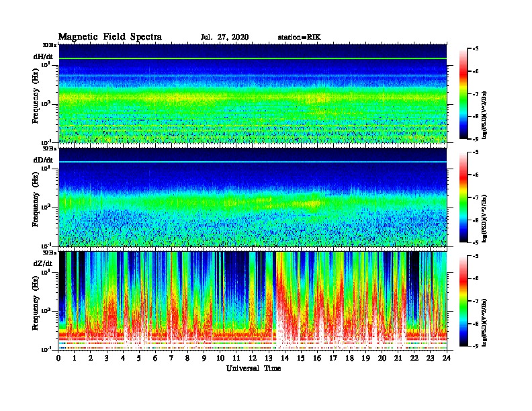Click hour "12" on the Universal Time axis

pyautogui.click(x=253, y=359)
